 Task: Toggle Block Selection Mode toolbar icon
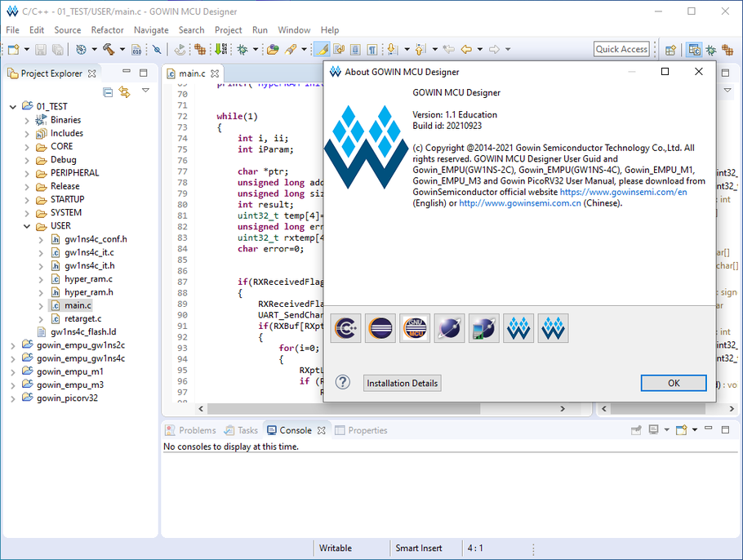(x=355, y=49)
